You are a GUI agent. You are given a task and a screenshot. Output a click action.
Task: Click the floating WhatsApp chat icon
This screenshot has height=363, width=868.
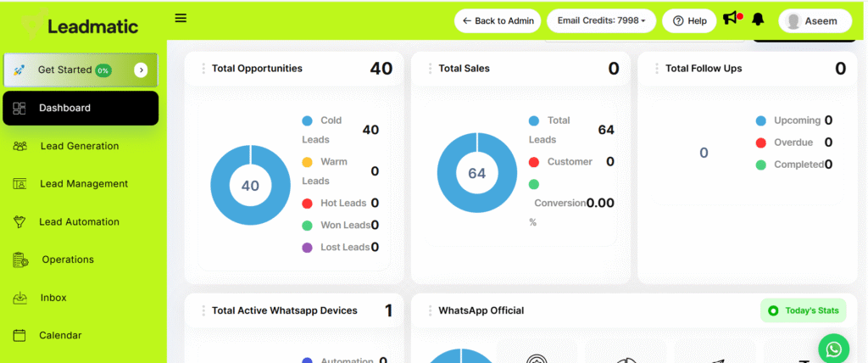(834, 349)
